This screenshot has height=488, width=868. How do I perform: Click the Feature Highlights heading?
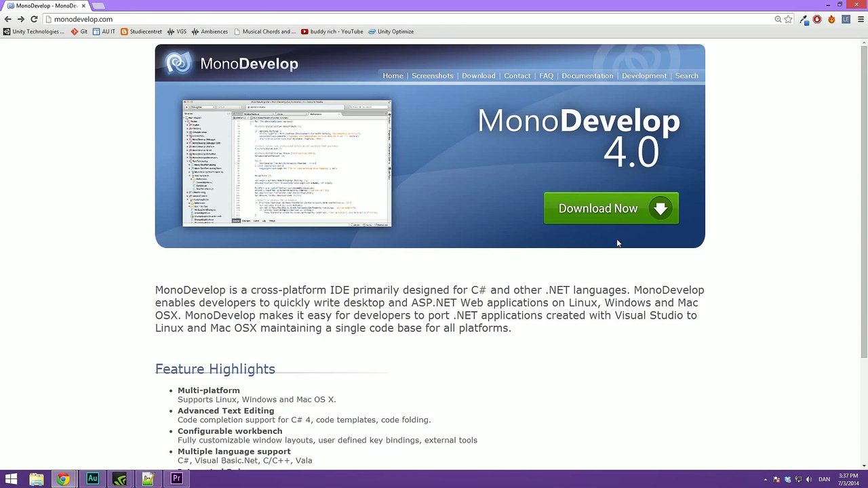[215, 369]
